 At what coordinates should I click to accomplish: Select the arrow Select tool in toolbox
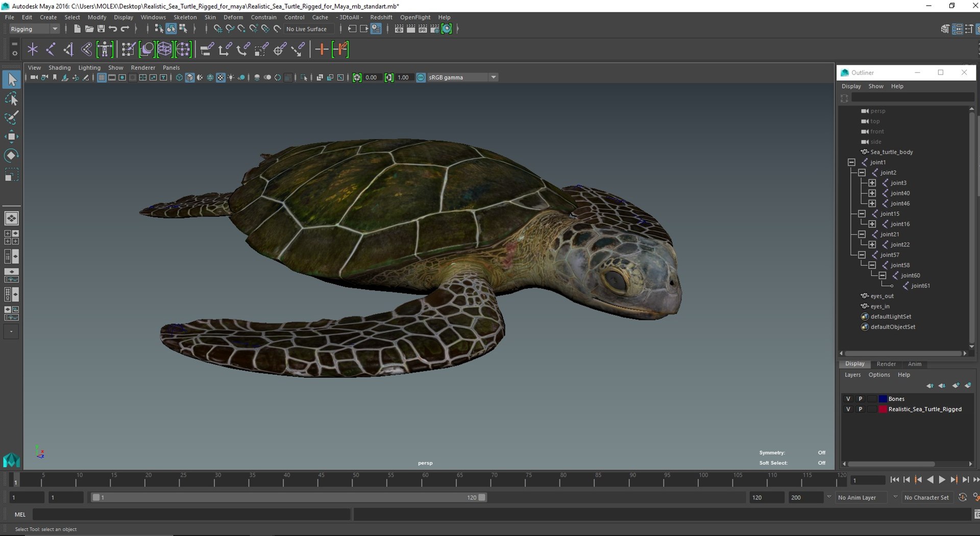[x=11, y=80]
